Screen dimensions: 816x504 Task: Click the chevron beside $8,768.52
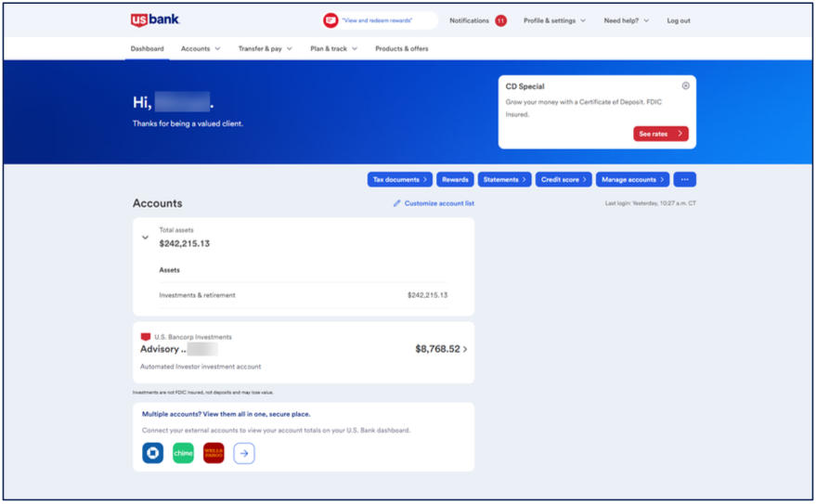pos(465,349)
